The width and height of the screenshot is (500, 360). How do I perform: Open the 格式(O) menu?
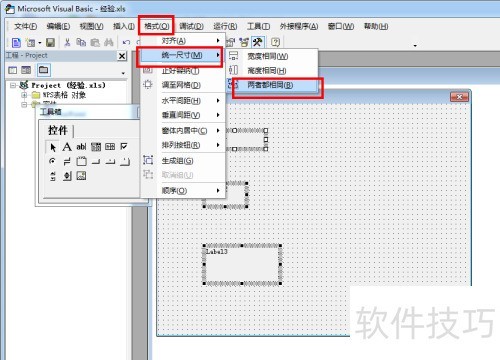tap(157, 26)
